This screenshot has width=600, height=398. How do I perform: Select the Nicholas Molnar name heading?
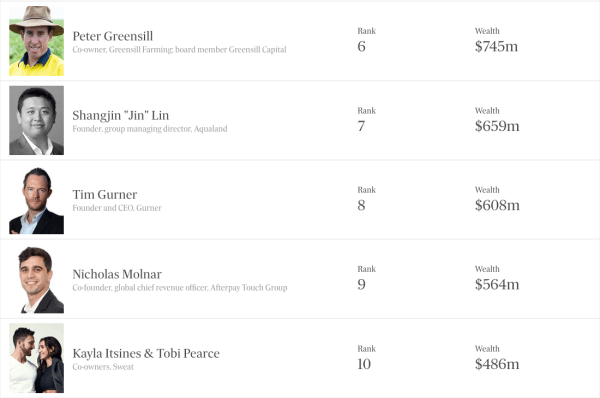point(117,274)
